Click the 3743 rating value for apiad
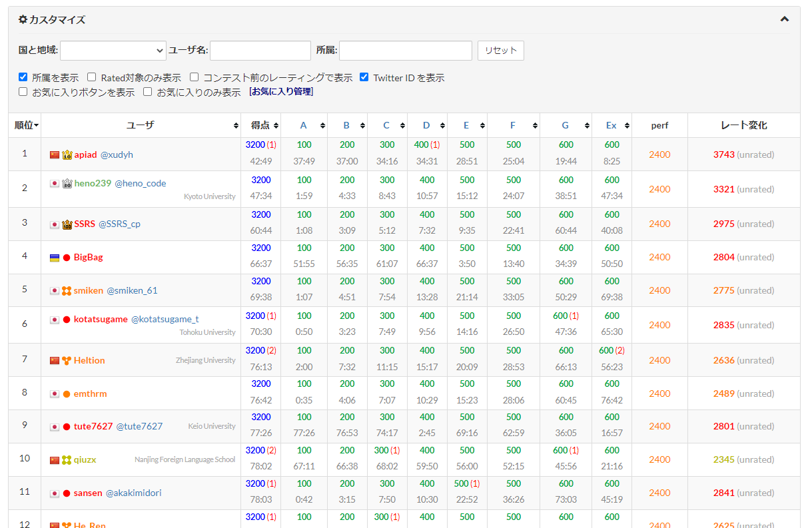This screenshot has width=812, height=528. pyautogui.click(x=723, y=154)
